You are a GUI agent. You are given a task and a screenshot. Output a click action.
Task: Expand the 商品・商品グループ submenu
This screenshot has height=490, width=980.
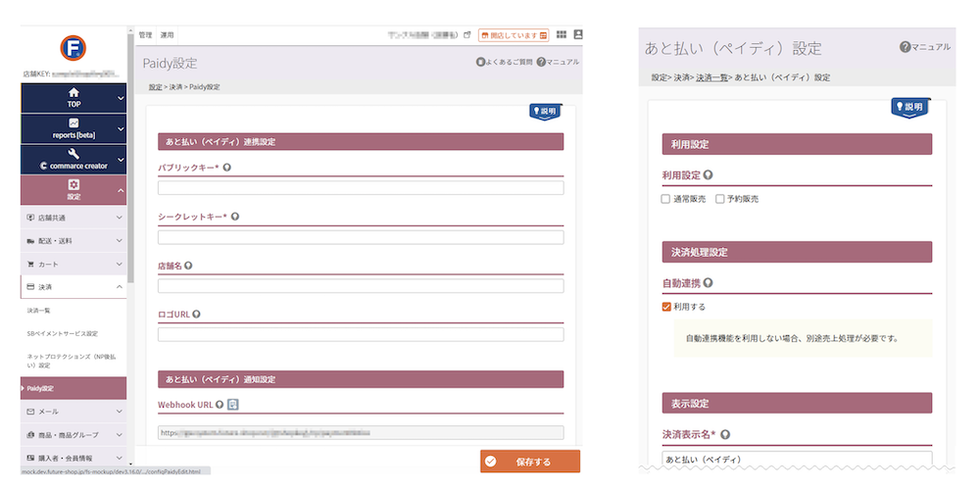[x=73, y=434]
